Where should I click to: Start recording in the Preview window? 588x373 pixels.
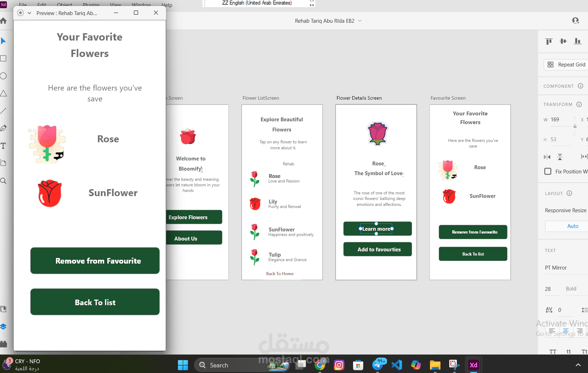(21, 13)
